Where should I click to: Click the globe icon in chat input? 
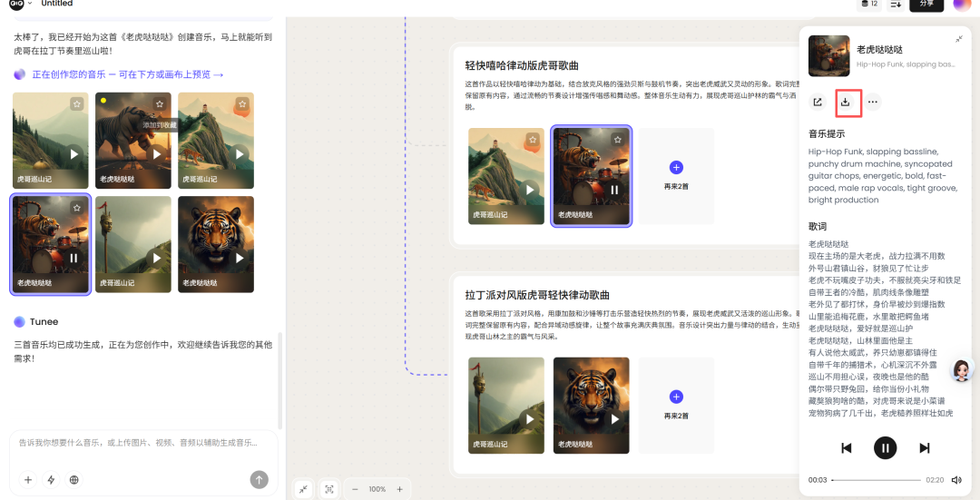[x=74, y=480]
